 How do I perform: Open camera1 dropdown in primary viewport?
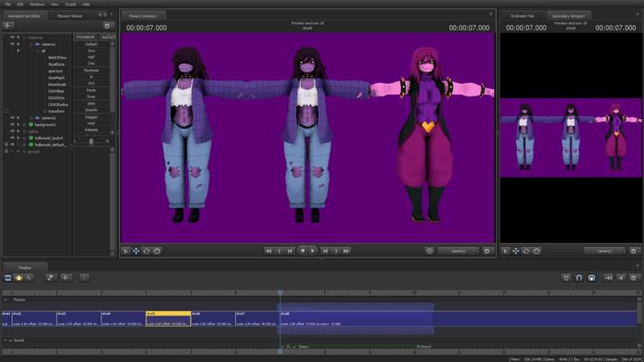458,251
